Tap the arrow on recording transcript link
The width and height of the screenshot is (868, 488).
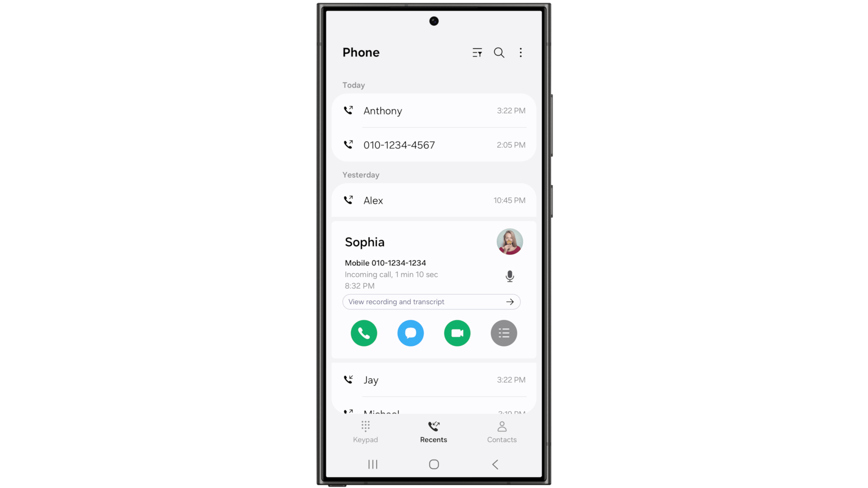(509, 301)
